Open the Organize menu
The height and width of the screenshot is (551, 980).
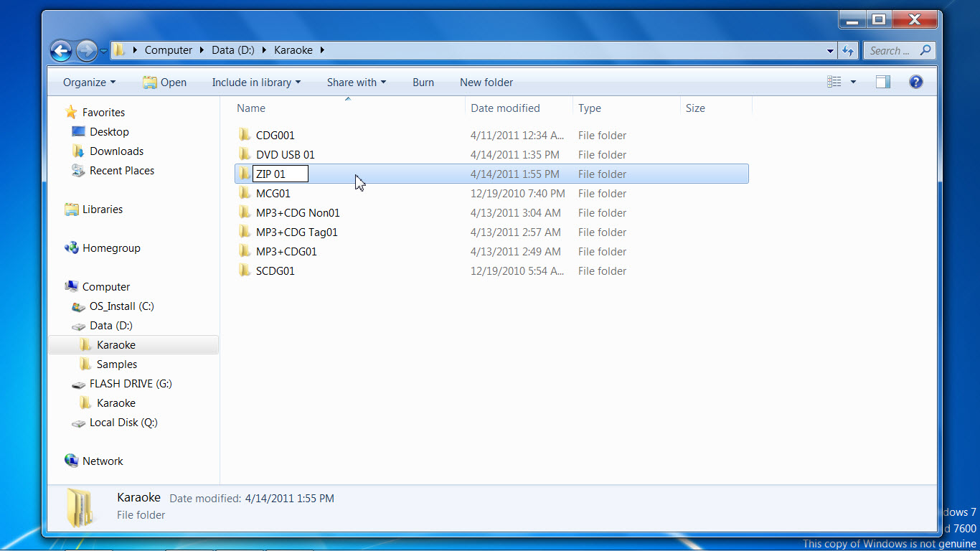pyautogui.click(x=89, y=82)
